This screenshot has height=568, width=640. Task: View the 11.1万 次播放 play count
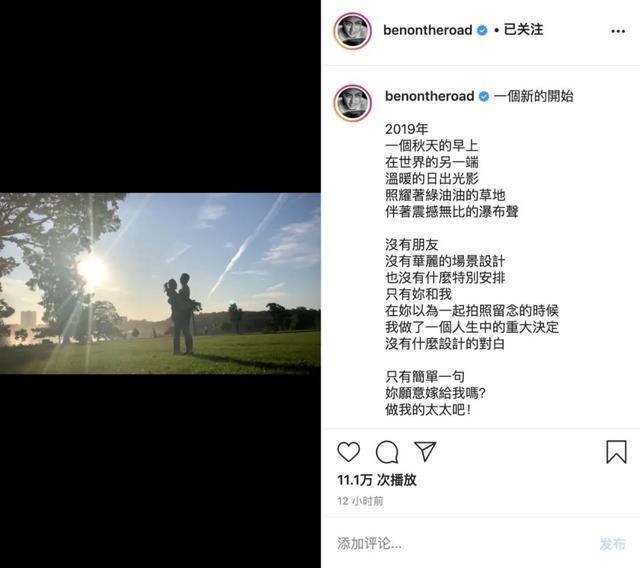coord(377,480)
